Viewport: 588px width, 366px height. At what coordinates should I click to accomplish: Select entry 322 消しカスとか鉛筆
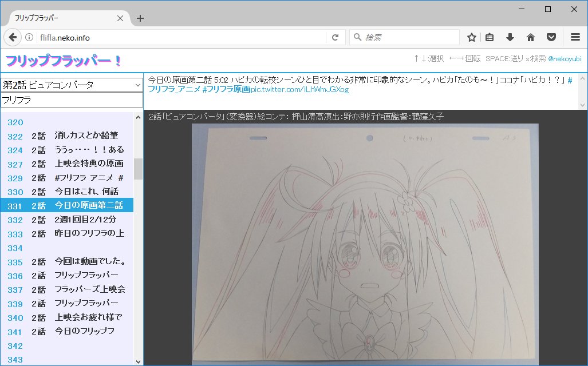(x=67, y=136)
